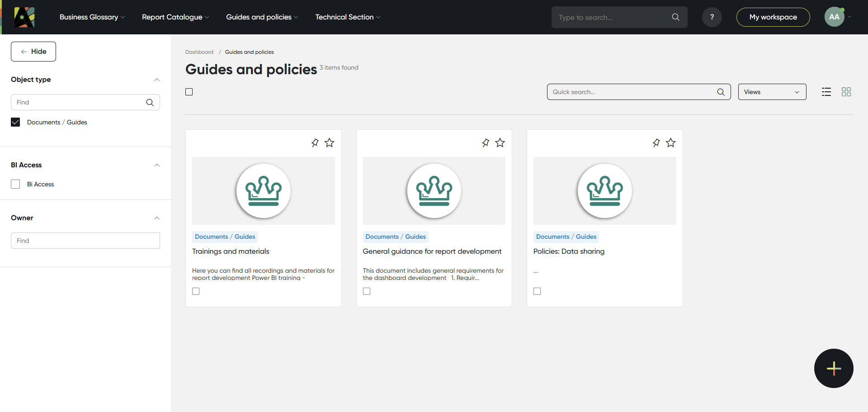
Task: Collapse the Object type filter section
Action: pyautogui.click(x=157, y=80)
